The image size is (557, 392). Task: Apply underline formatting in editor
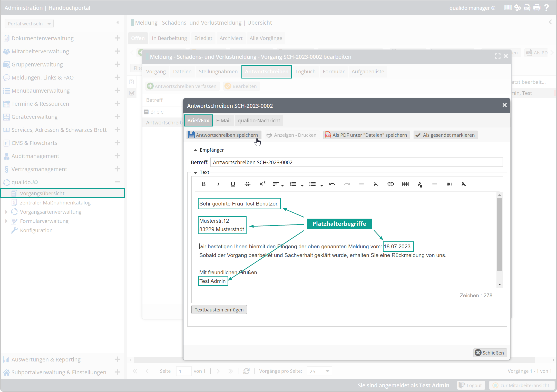tap(233, 184)
